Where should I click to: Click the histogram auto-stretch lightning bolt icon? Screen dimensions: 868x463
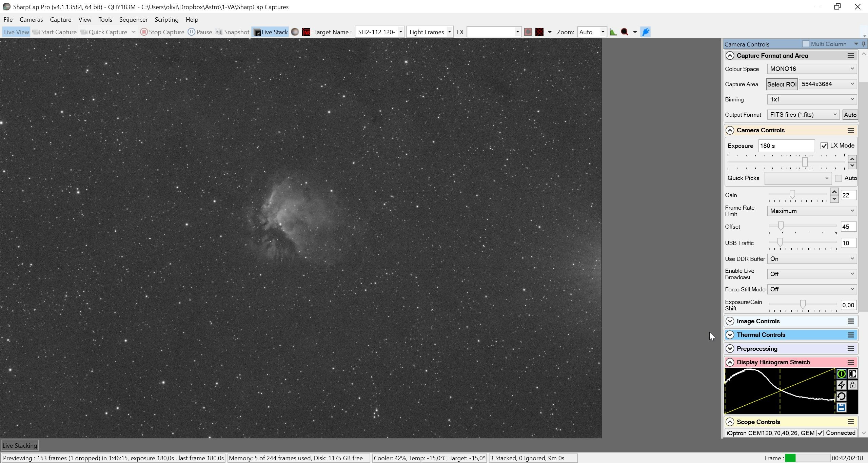point(841,385)
